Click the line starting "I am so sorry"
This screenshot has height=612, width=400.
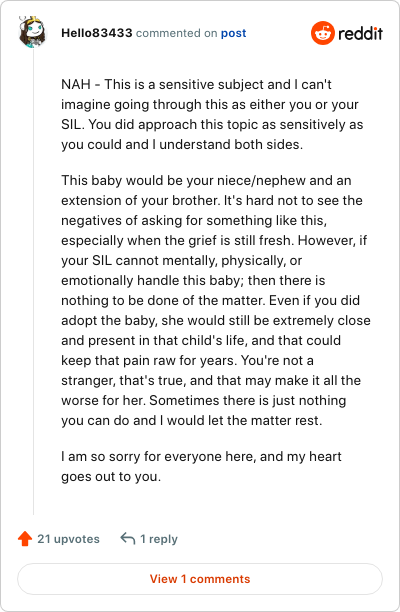click(x=201, y=457)
